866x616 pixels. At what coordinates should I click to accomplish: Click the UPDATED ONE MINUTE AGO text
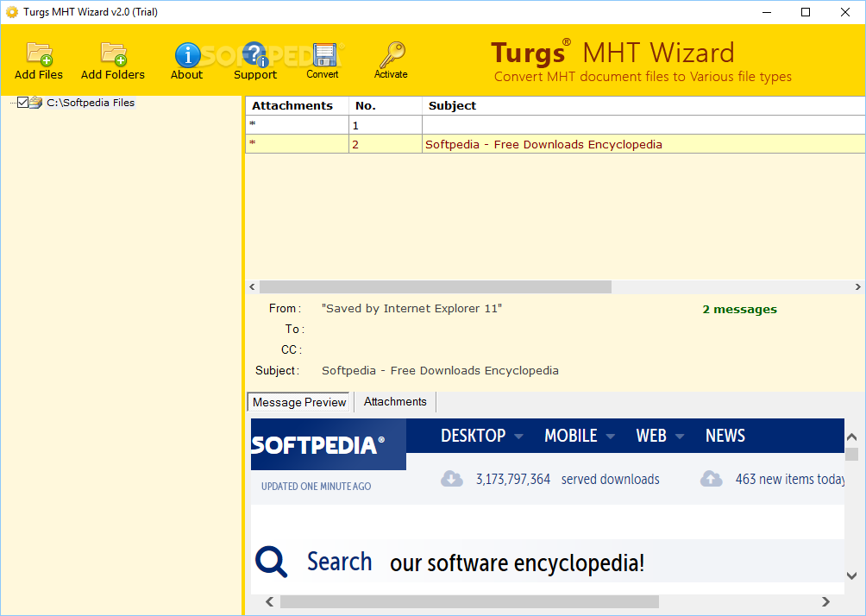[x=316, y=487]
